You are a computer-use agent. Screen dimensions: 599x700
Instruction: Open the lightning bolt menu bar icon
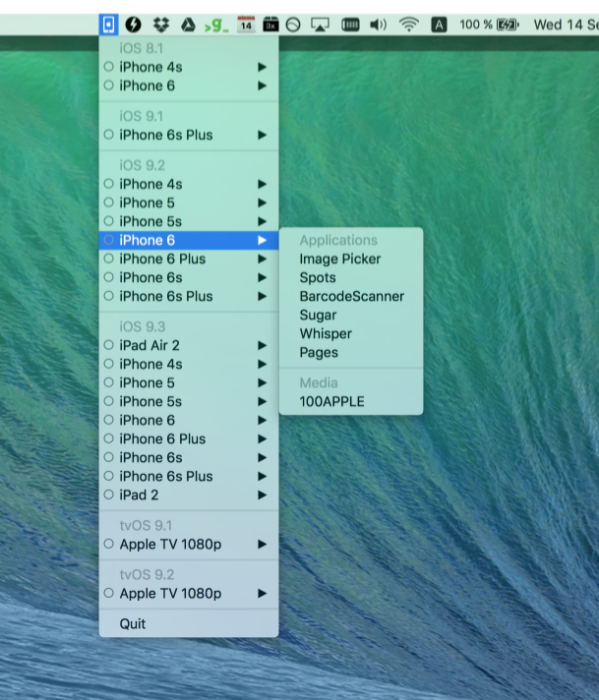[133, 25]
